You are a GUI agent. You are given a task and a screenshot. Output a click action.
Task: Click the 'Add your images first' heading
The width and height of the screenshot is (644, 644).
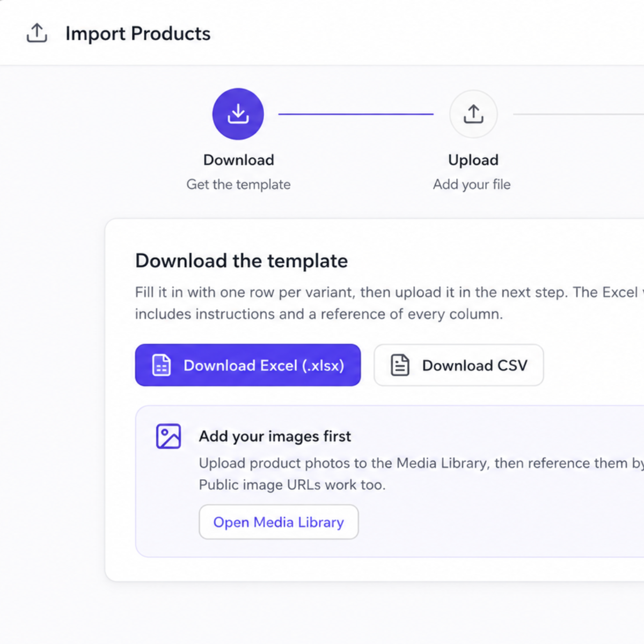275,436
